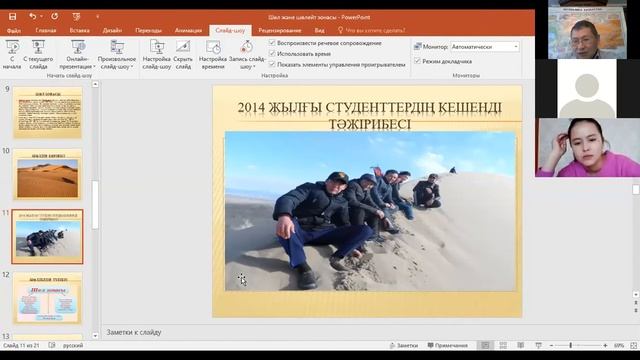This screenshot has width=640, height=360.
Task: Click the woman in pink video tile
Action: click(588, 147)
